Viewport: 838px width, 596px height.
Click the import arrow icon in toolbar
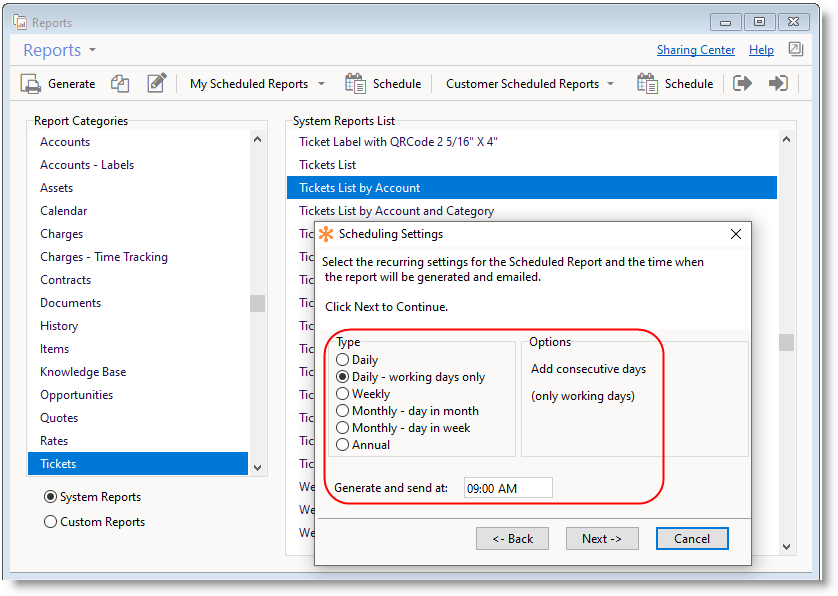778,84
